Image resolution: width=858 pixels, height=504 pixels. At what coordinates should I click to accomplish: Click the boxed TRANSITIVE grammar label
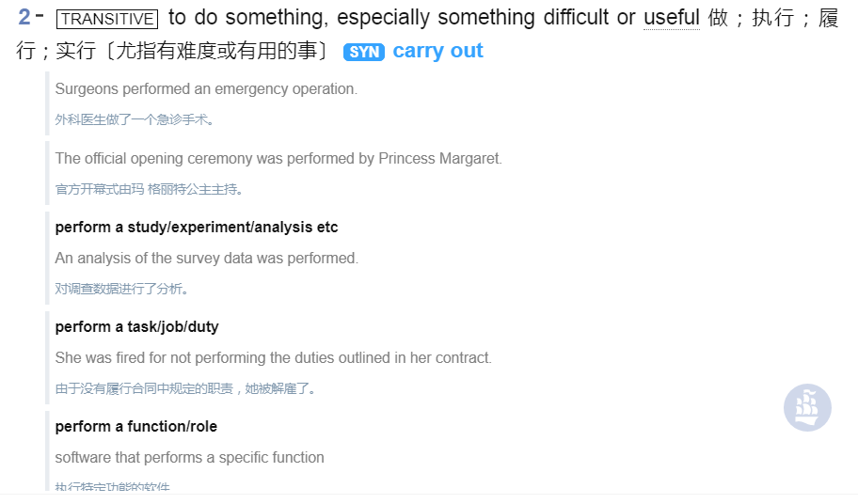[107, 19]
